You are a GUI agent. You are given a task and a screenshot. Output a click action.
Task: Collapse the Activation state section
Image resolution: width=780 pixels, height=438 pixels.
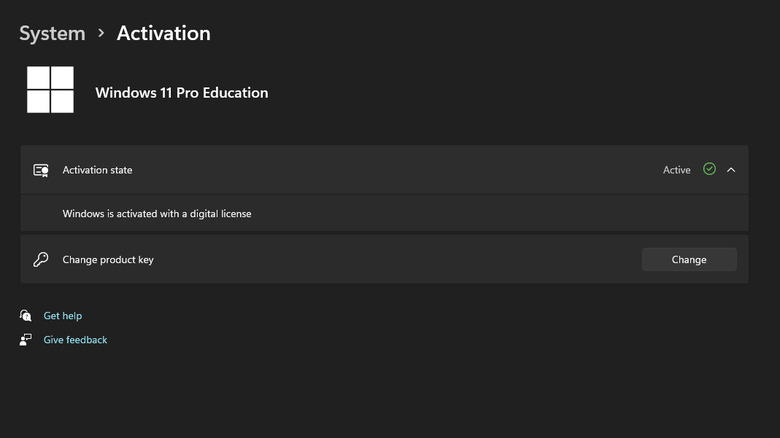(x=731, y=170)
